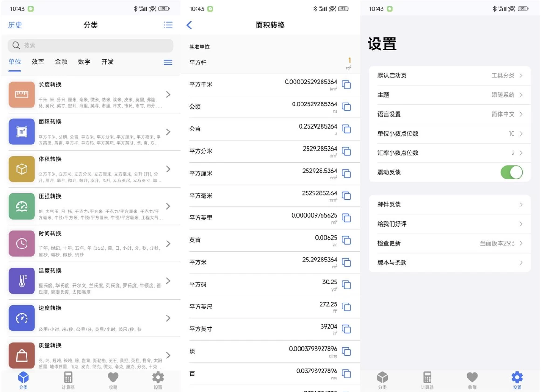Screen dimensions: 541x392
Task: Tap the 温度转换 thermometer icon
Action: 22,281
